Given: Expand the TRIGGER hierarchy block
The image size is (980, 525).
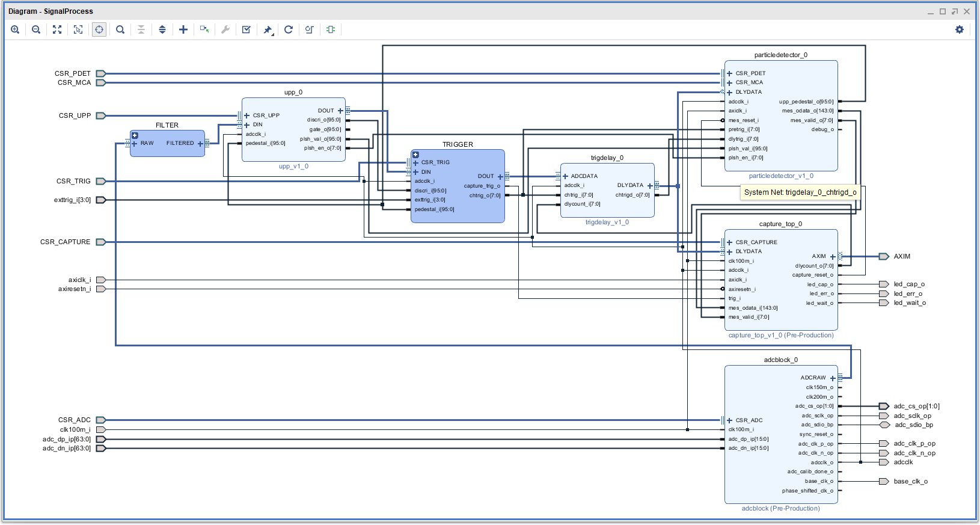Looking at the screenshot, I should point(415,155).
